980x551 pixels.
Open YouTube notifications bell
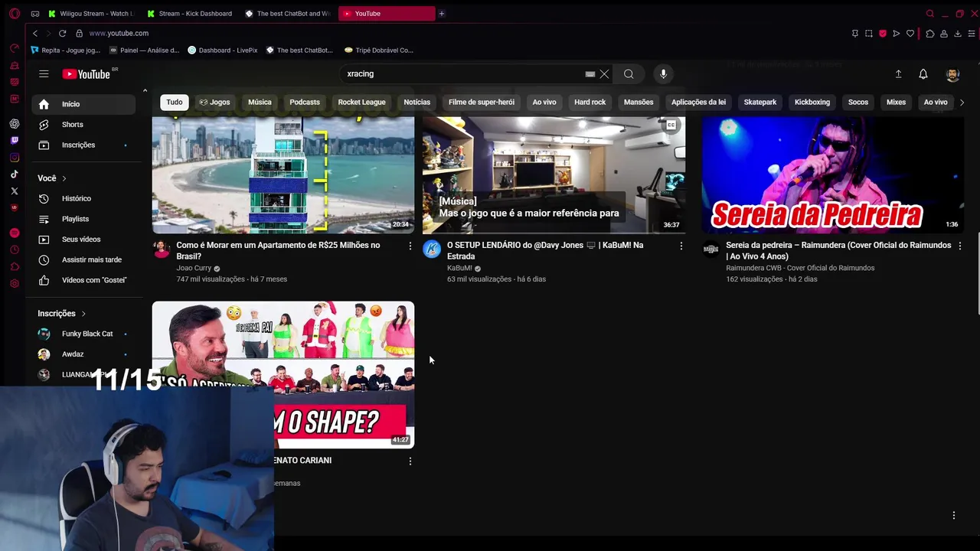tap(923, 74)
